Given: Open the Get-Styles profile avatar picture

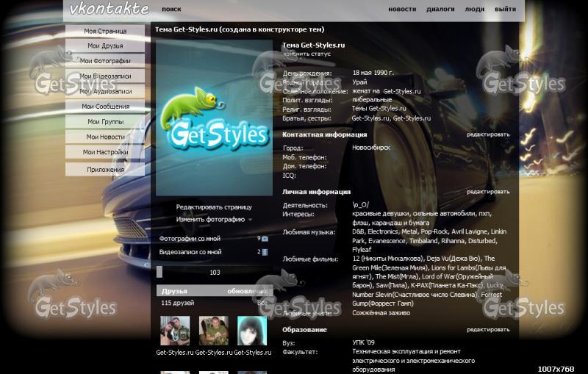Looking at the screenshot, I should tap(214, 118).
